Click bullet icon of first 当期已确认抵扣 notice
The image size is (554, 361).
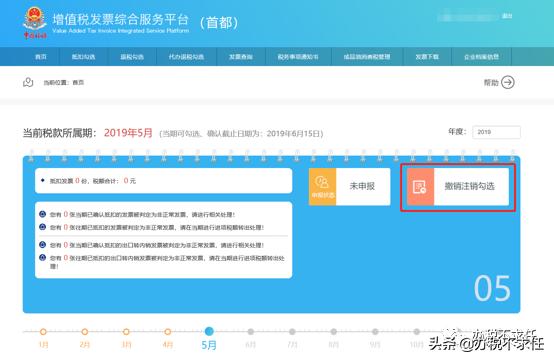click(43, 214)
